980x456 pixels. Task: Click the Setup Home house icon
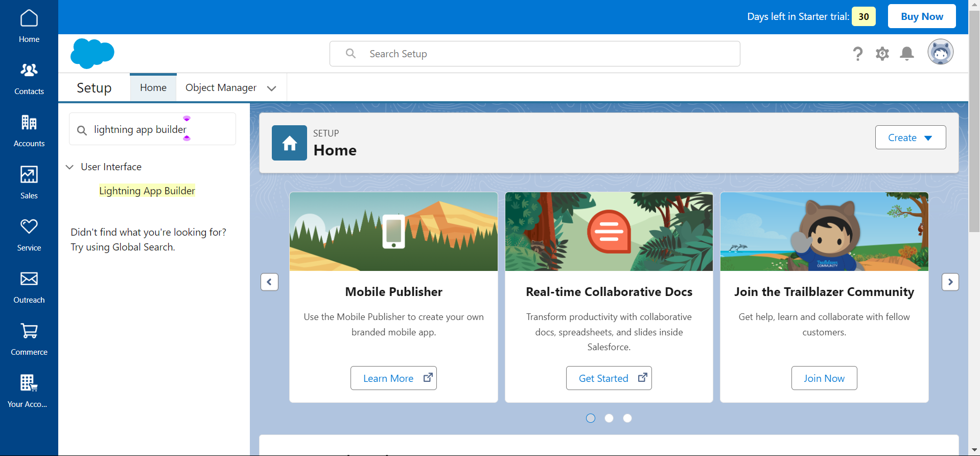[x=289, y=143]
